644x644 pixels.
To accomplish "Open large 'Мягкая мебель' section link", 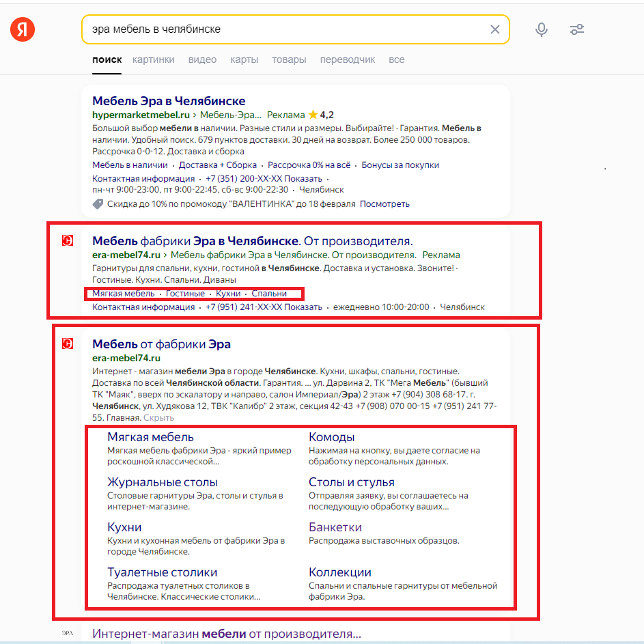I will [x=150, y=437].
